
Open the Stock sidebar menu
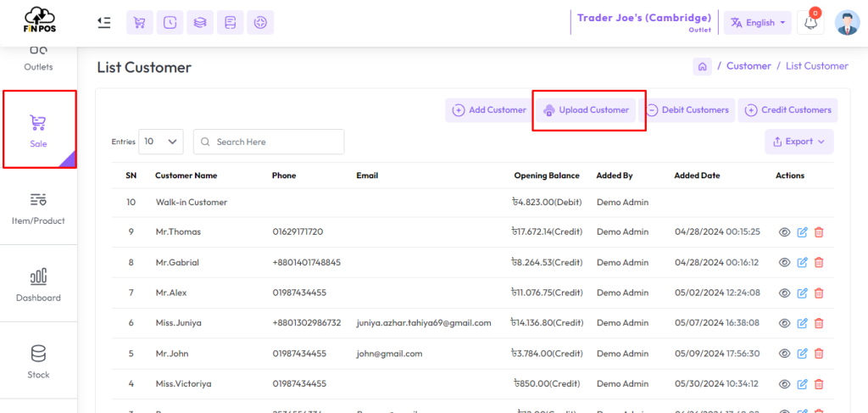tap(38, 360)
